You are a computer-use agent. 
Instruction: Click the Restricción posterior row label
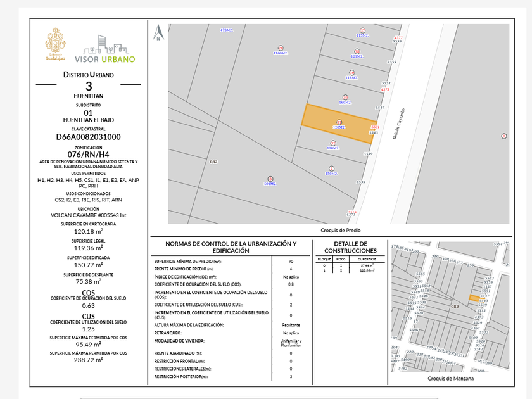tap(181, 377)
